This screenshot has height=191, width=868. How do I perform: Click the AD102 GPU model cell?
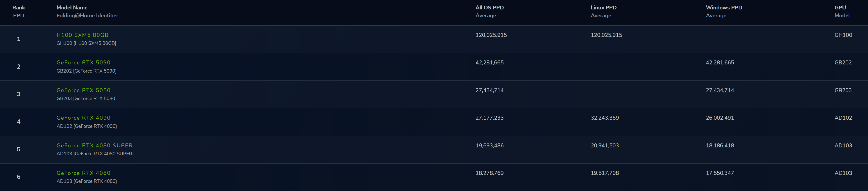pos(843,118)
